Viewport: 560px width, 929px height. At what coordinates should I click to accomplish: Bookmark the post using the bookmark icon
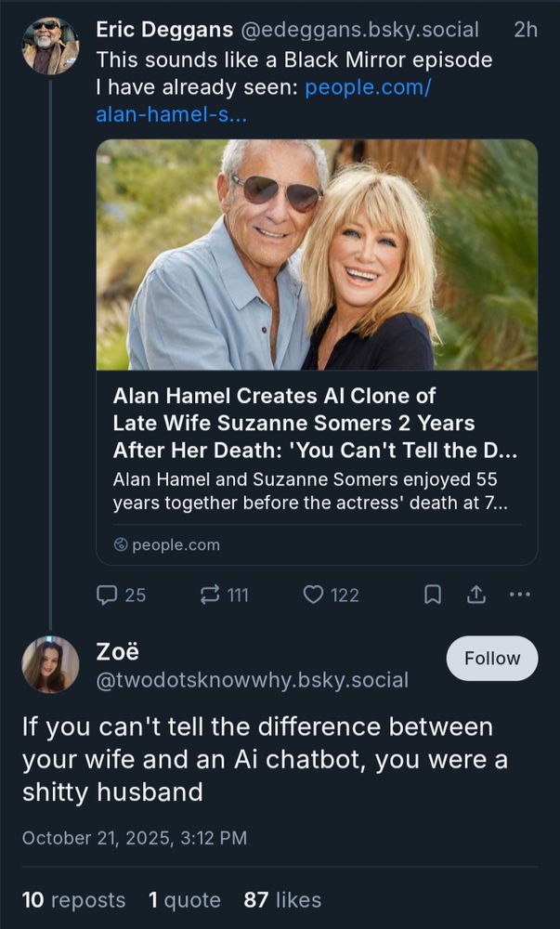[x=431, y=595]
